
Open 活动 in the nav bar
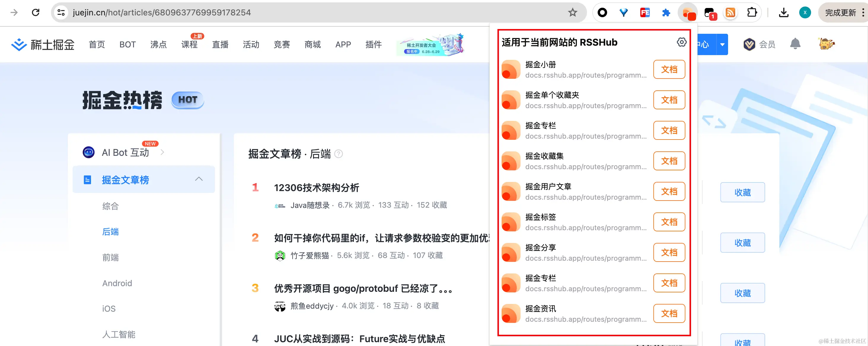251,44
